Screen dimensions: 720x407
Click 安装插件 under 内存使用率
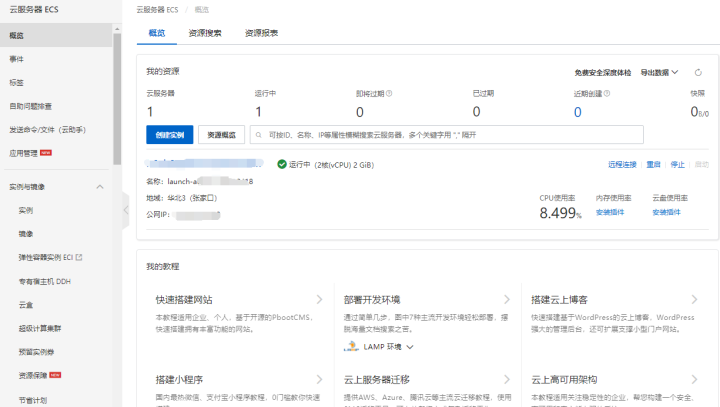tap(610, 212)
